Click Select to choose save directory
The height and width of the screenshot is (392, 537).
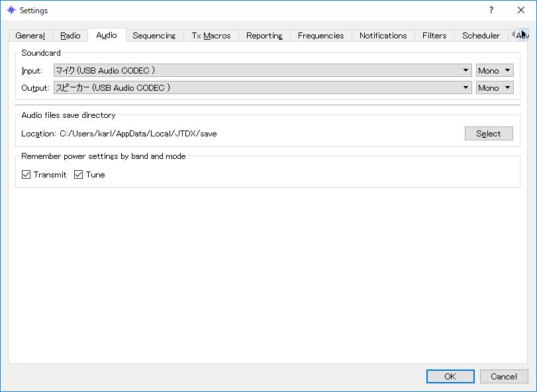point(489,134)
